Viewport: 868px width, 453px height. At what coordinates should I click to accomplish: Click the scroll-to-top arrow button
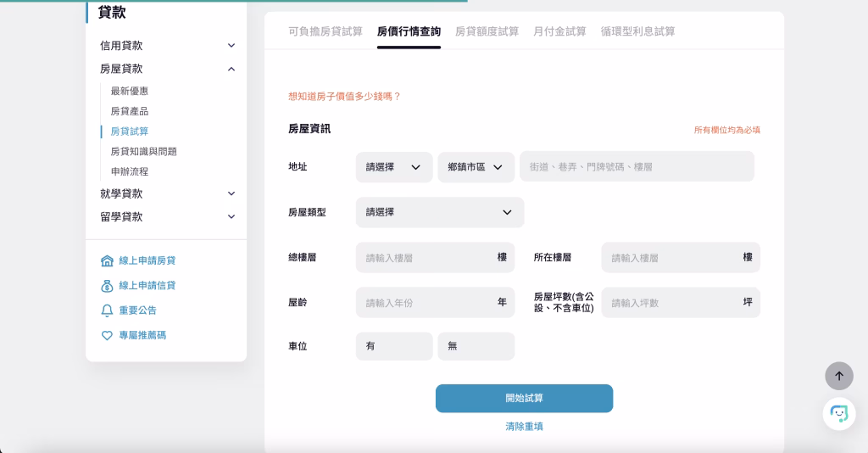tap(839, 376)
